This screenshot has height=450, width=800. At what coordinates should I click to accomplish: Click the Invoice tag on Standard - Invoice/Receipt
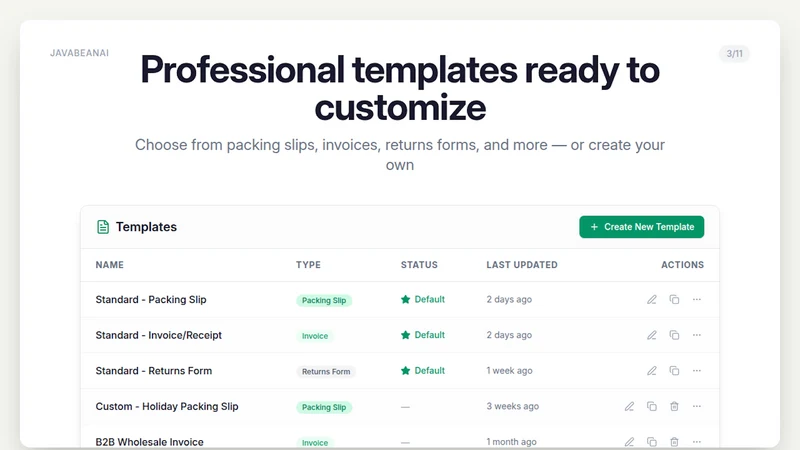[x=315, y=336]
